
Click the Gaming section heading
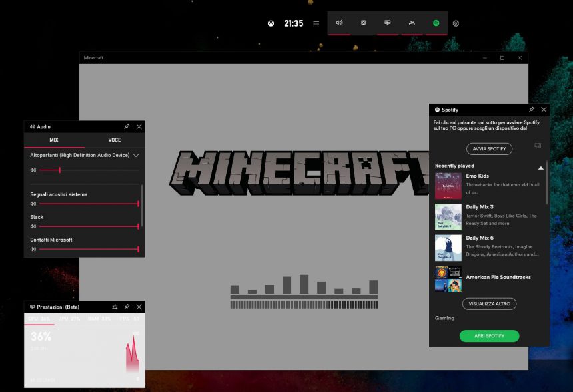click(x=444, y=318)
